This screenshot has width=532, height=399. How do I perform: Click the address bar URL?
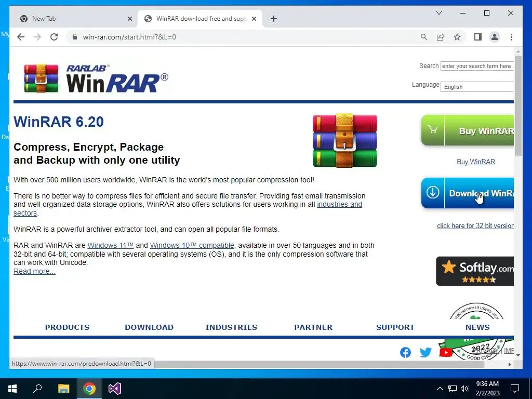[129, 37]
